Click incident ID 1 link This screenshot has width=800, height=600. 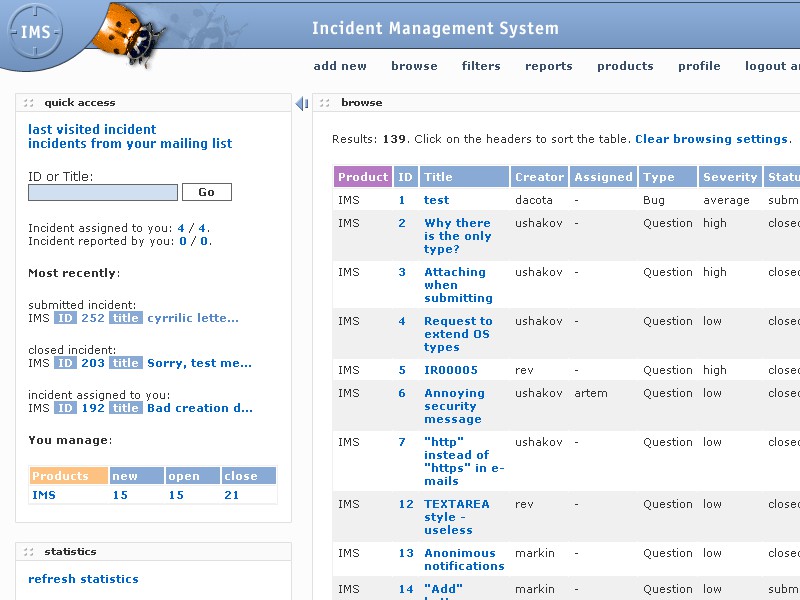(x=402, y=200)
